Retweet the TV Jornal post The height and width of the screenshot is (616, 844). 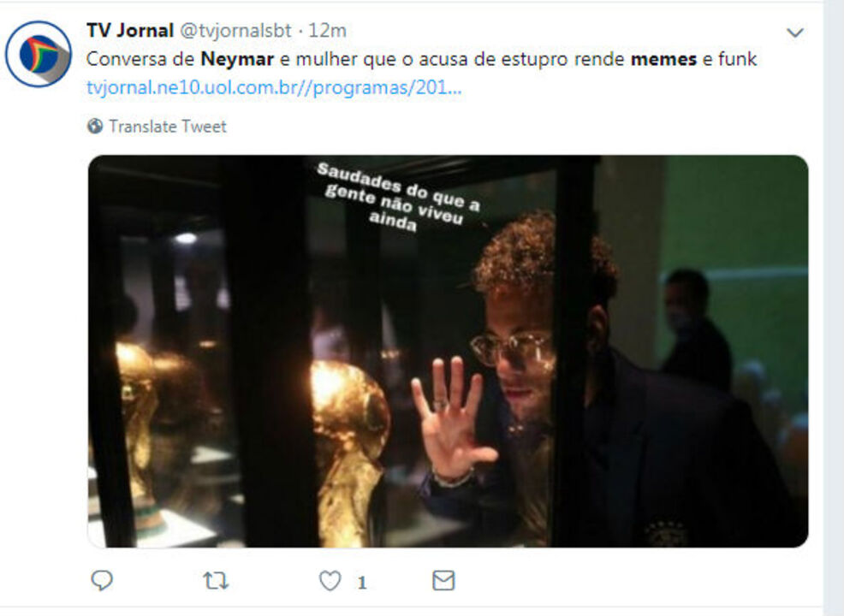coord(216,580)
